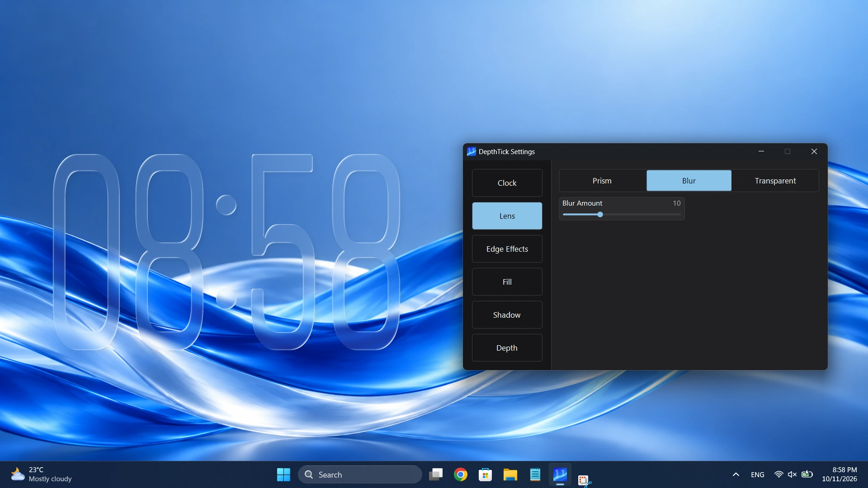Viewport: 868px width, 488px height.
Task: Click the taskbar Search box
Action: coord(360,474)
